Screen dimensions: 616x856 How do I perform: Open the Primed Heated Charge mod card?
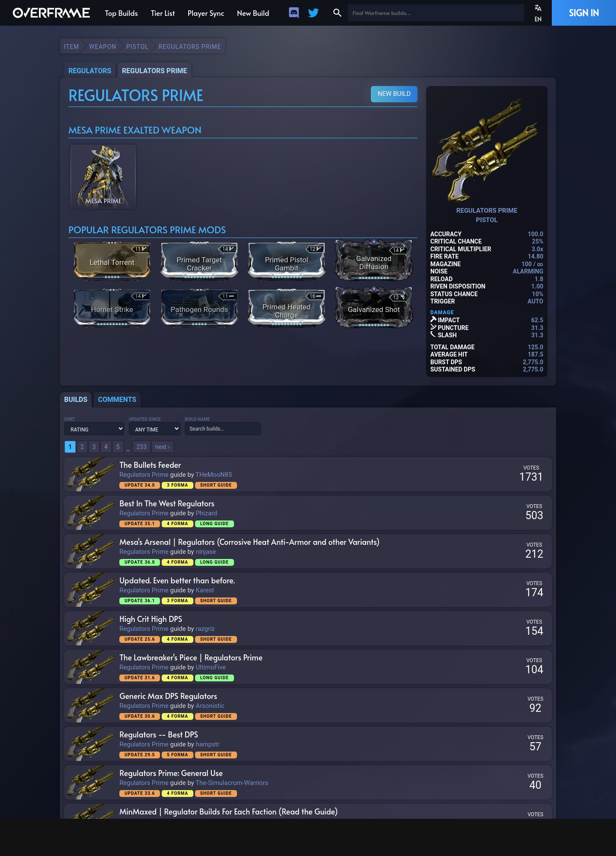pyautogui.click(x=287, y=308)
